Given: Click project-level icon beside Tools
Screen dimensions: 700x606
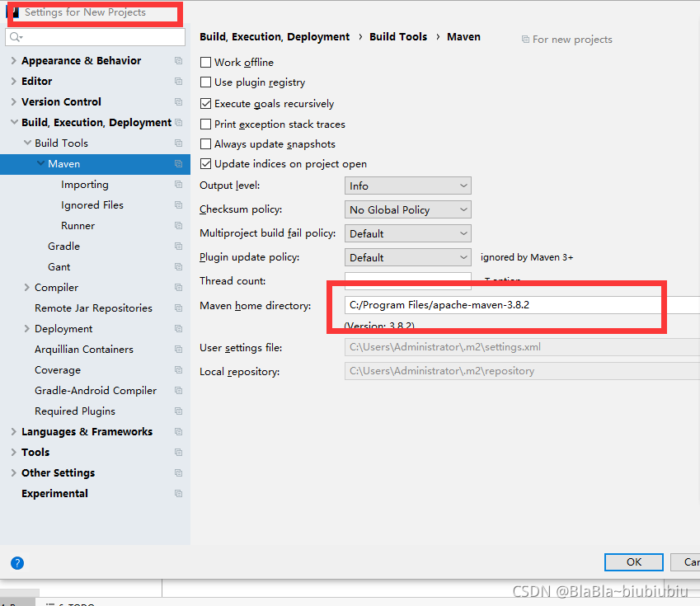Looking at the screenshot, I should tap(179, 453).
